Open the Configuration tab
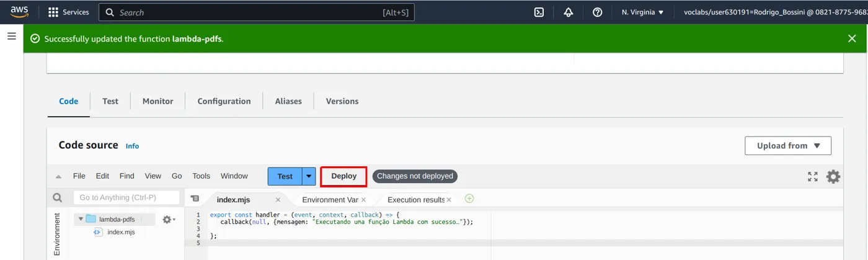This screenshot has width=868, height=260. [224, 101]
